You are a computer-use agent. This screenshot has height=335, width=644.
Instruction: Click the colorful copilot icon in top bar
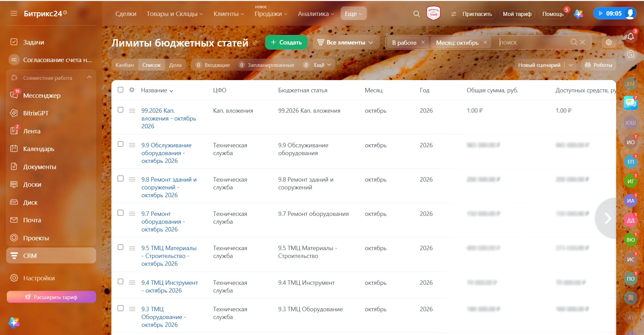click(578, 14)
